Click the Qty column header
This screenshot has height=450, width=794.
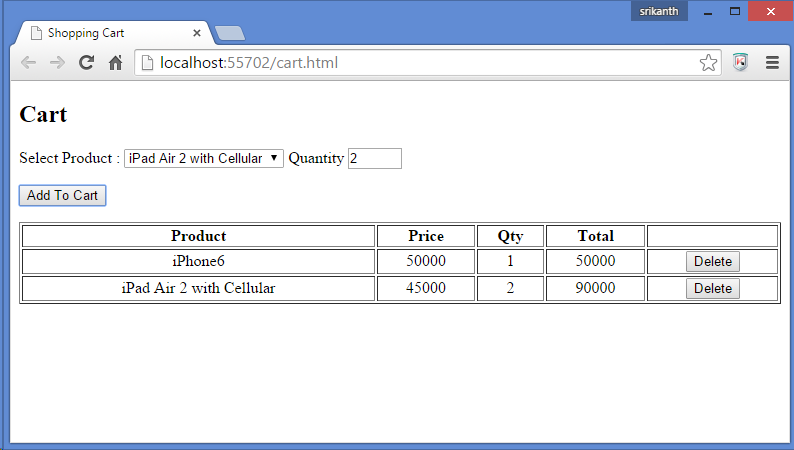pos(510,236)
